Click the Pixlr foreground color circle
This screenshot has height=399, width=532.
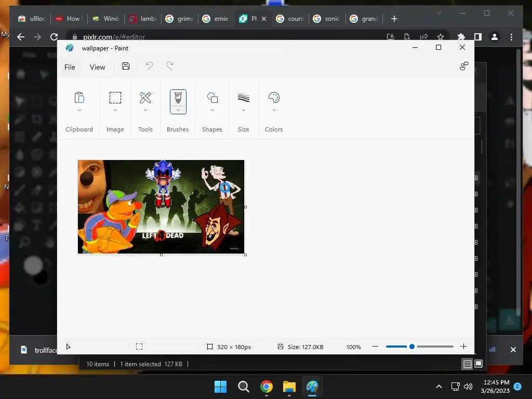[33, 265]
